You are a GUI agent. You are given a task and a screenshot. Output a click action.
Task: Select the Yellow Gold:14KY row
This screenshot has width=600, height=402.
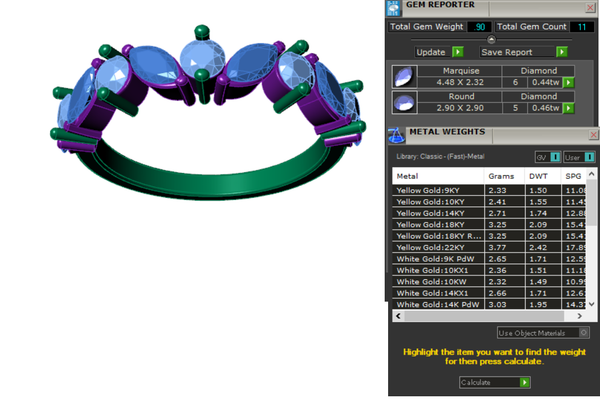point(489,213)
